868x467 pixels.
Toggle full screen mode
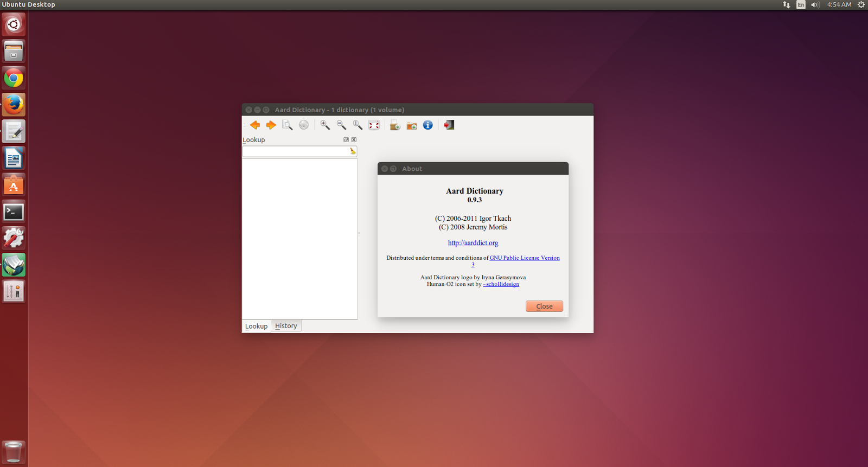(x=374, y=125)
